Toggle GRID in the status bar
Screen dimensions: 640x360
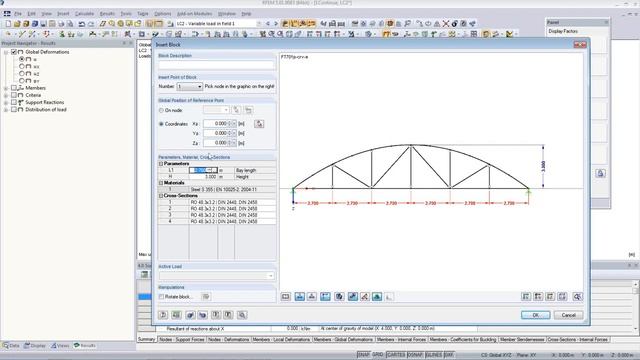click(378, 355)
